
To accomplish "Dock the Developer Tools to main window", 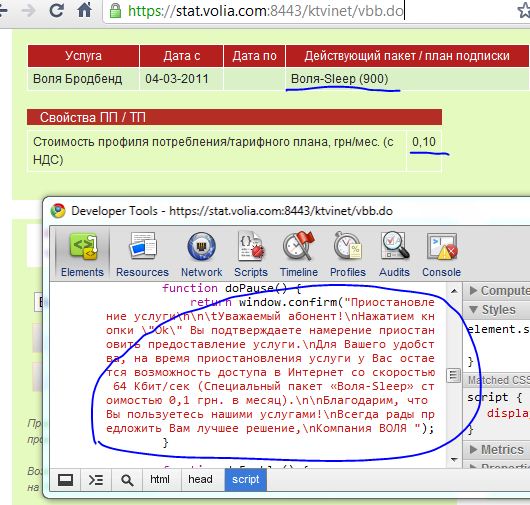I will [x=65, y=480].
